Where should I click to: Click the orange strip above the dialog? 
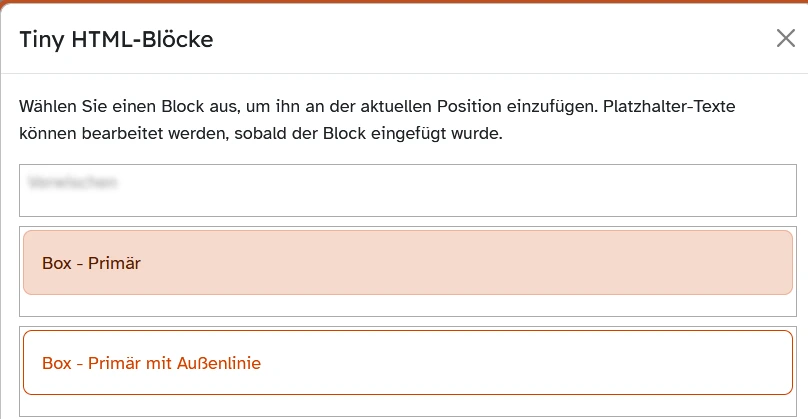(404, 2)
